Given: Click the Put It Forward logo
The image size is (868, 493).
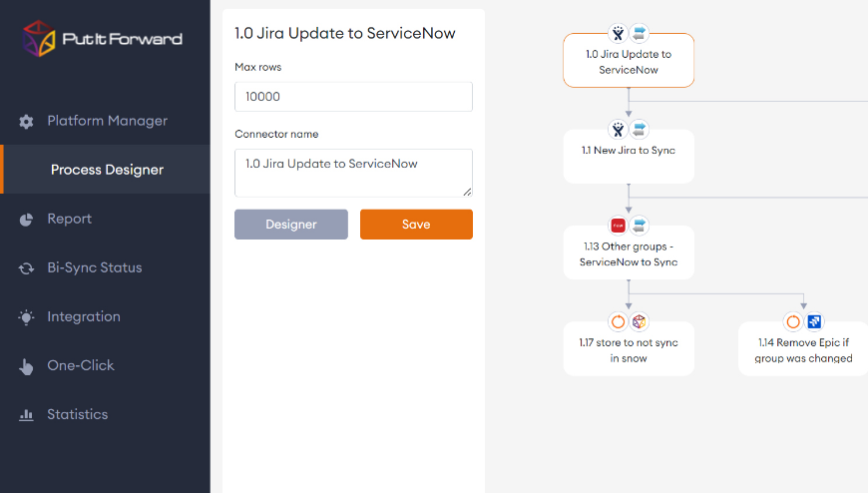Looking at the screenshot, I should click(x=103, y=39).
